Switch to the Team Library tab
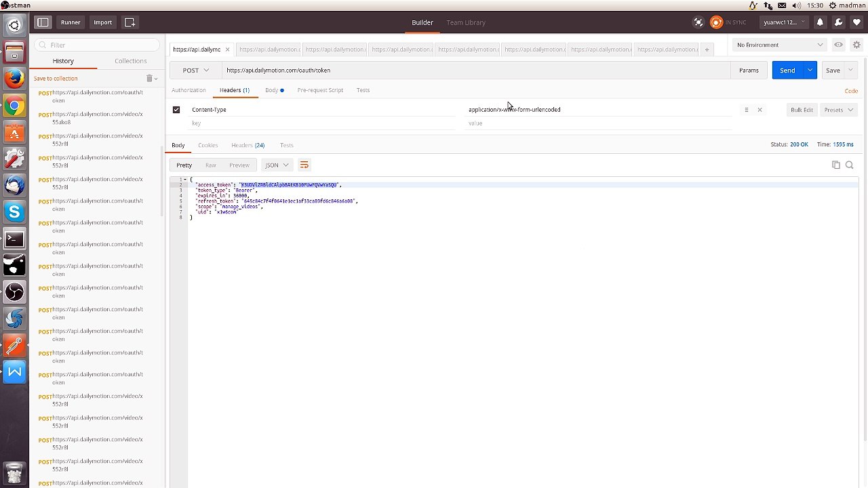The image size is (868, 488). (466, 22)
